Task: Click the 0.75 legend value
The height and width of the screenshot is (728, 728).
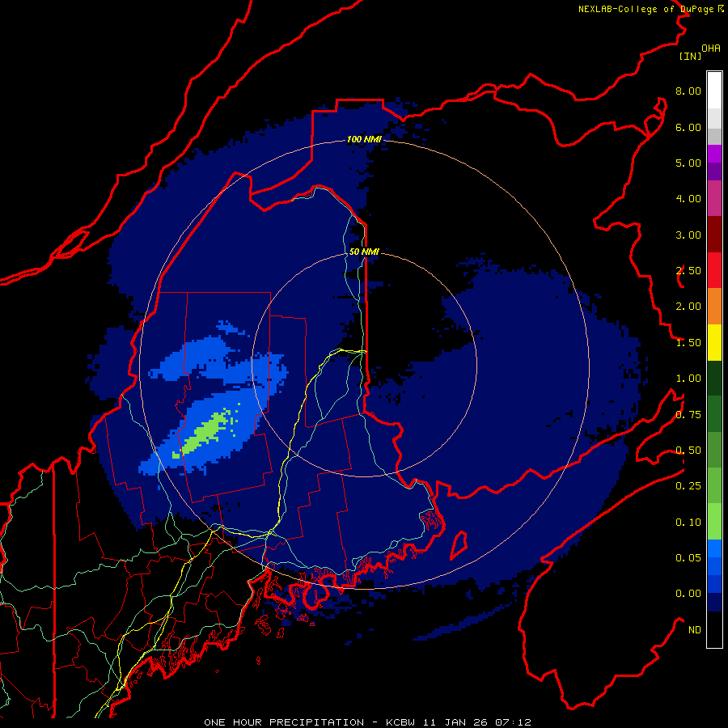Action: pos(688,415)
